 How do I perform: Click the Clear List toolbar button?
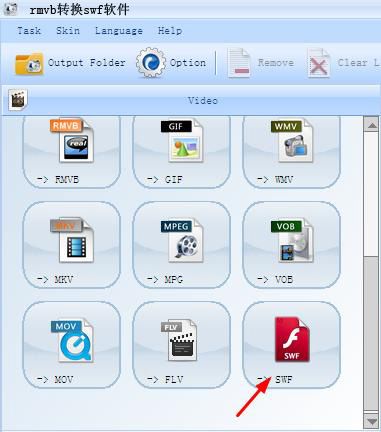tap(343, 63)
